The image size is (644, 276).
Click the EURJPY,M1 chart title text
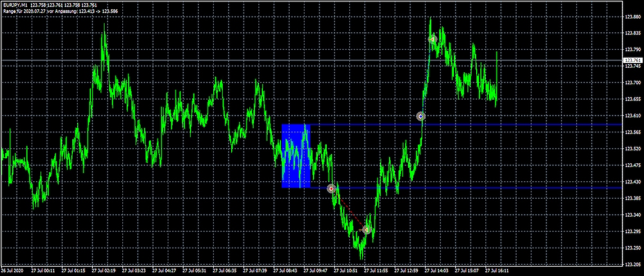click(x=15, y=5)
